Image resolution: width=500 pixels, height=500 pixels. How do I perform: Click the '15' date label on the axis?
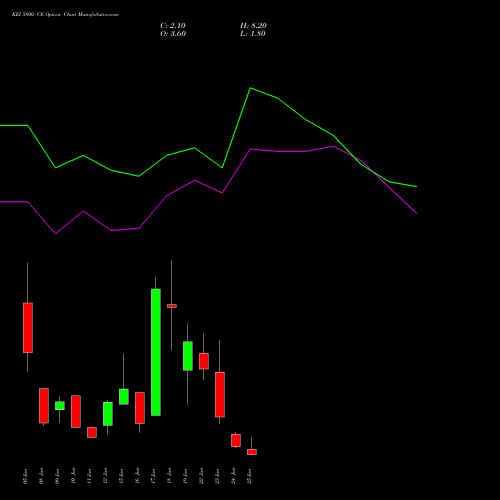tap(121, 476)
